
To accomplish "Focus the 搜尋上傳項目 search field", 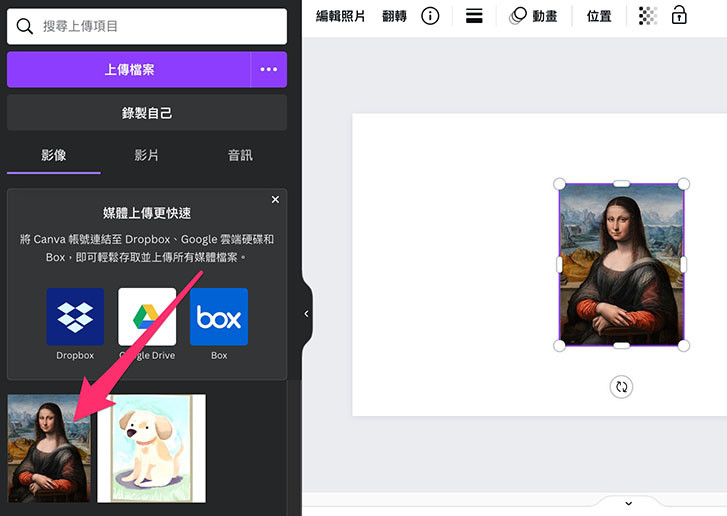I will click(147, 26).
